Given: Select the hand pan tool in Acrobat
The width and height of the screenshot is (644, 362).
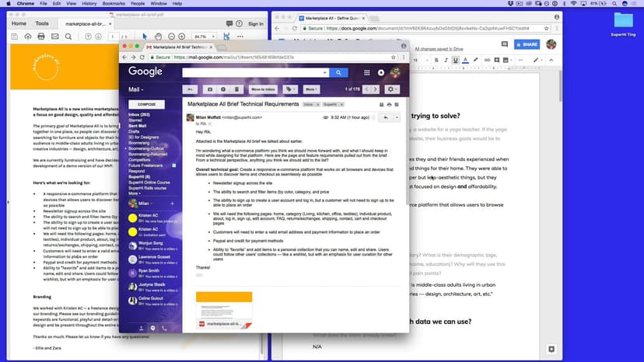Looking at the screenshot, I should coord(158,37).
